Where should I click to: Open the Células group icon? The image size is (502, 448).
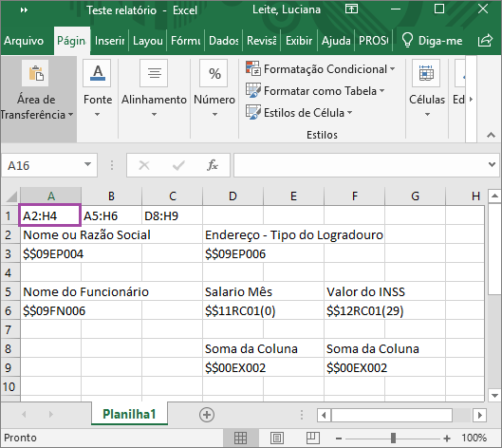426,73
